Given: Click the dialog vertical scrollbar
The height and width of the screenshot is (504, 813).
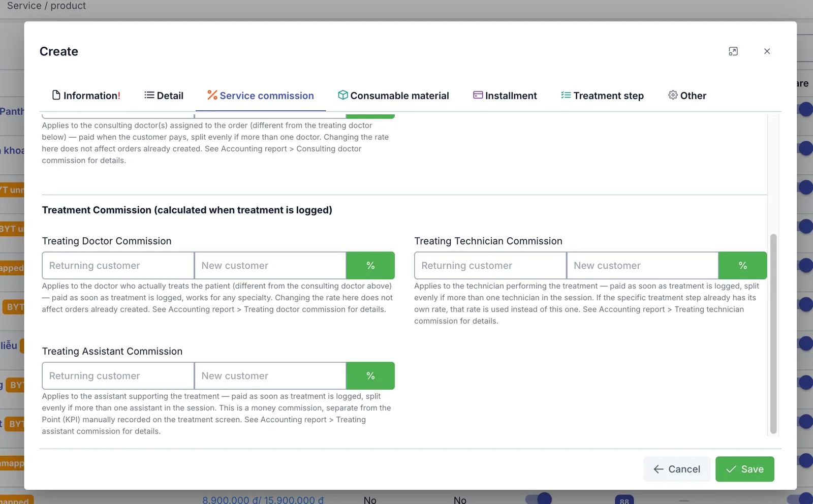Looking at the screenshot, I should [x=773, y=334].
